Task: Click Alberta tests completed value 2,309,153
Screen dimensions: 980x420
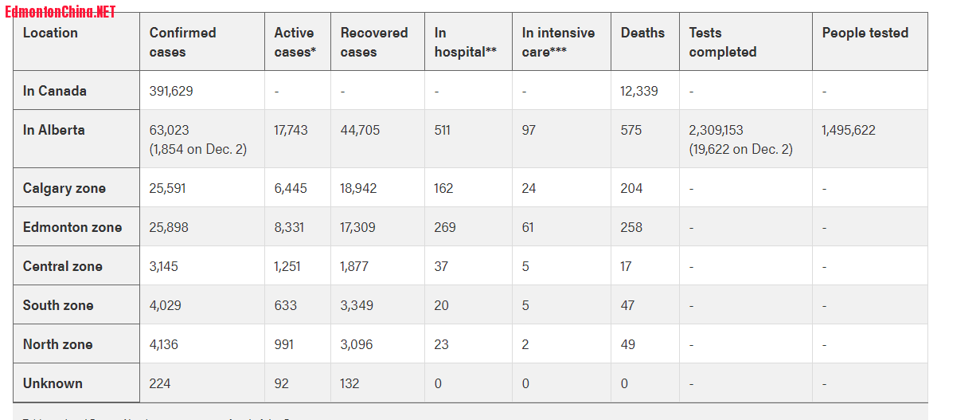Action: (x=716, y=130)
